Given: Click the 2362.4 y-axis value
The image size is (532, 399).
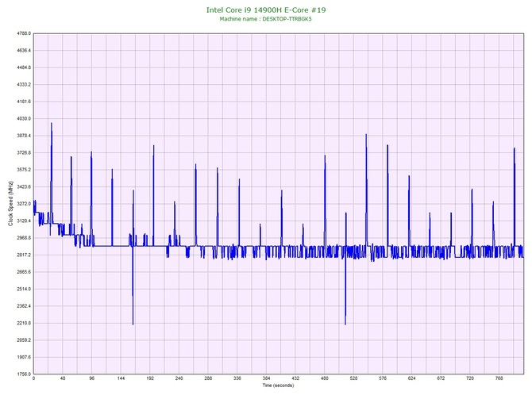Looking at the screenshot, I should (24, 305).
